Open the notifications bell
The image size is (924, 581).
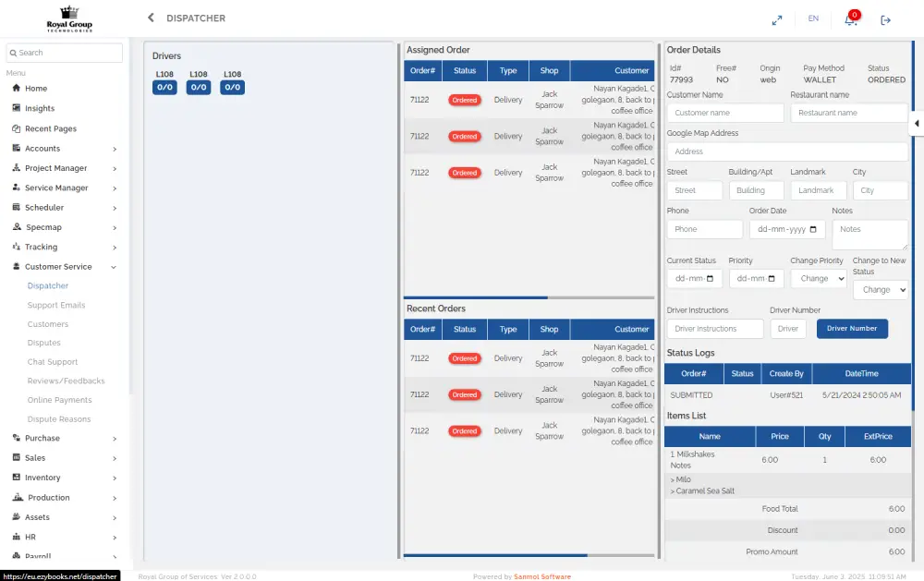850,19
